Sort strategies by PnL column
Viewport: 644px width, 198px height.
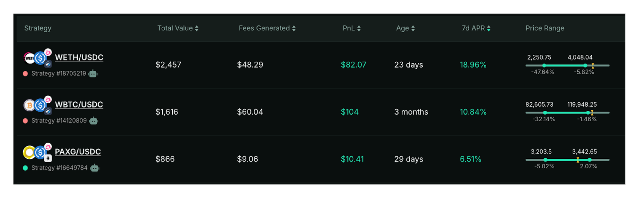point(352,28)
